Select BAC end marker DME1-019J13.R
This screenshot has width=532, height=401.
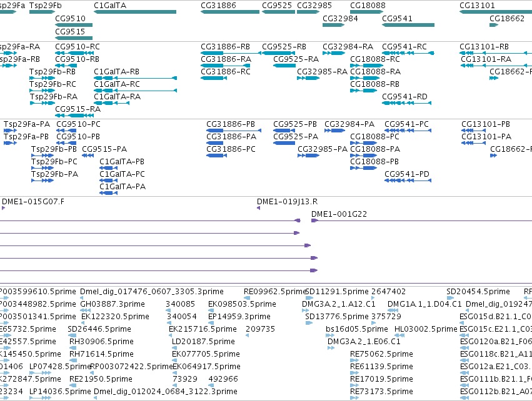[x=259, y=208]
